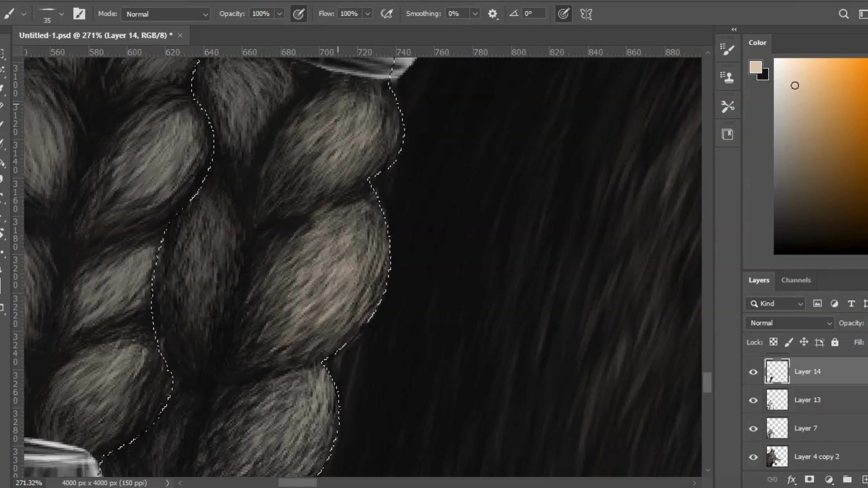Select the Layer 4 copy 2 row

pos(806,457)
